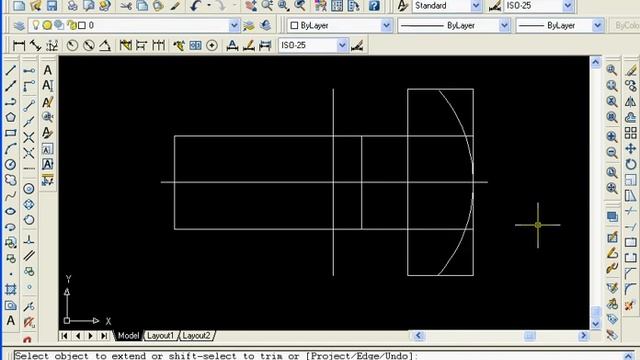Image resolution: width=640 pixels, height=360 pixels.
Task: Select the Explode modify tool
Action: (x=631, y=304)
